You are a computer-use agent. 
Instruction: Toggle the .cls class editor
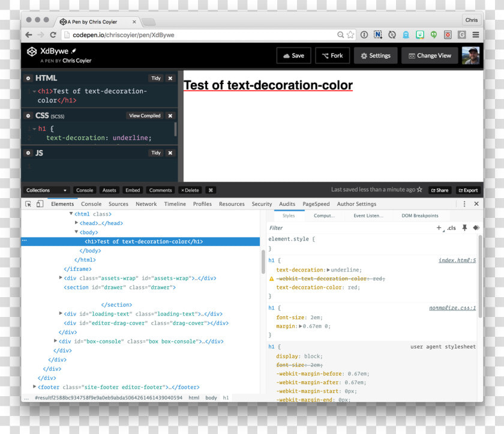[x=451, y=228]
